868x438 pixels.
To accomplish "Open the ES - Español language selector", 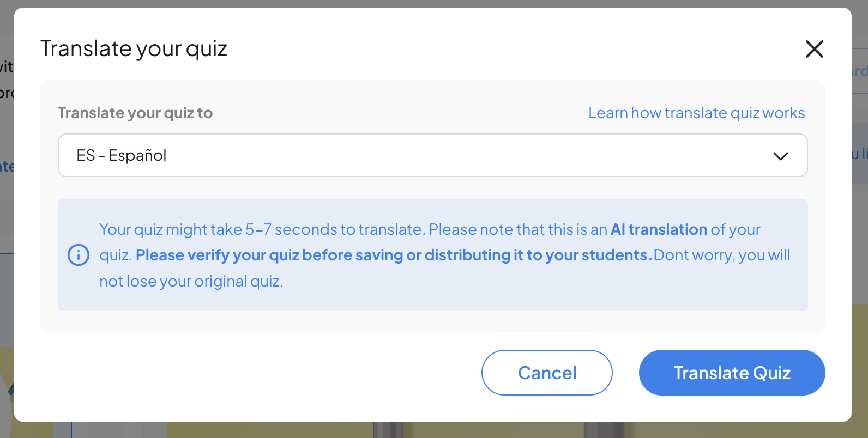I will click(x=432, y=155).
